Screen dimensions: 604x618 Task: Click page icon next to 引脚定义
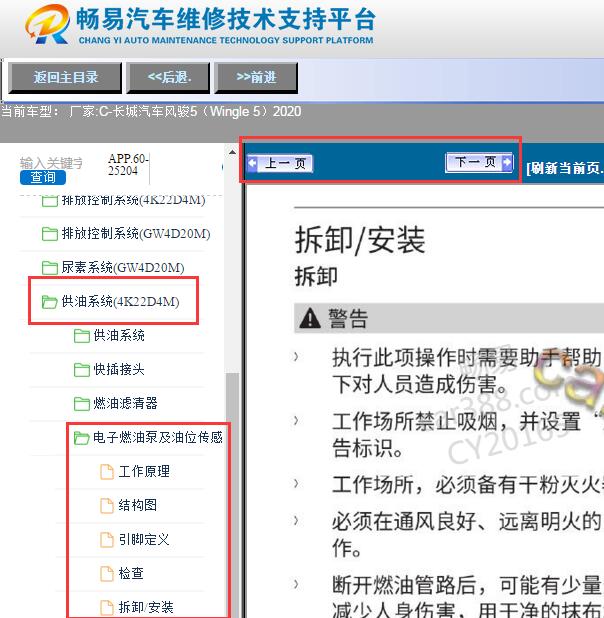coord(107,540)
